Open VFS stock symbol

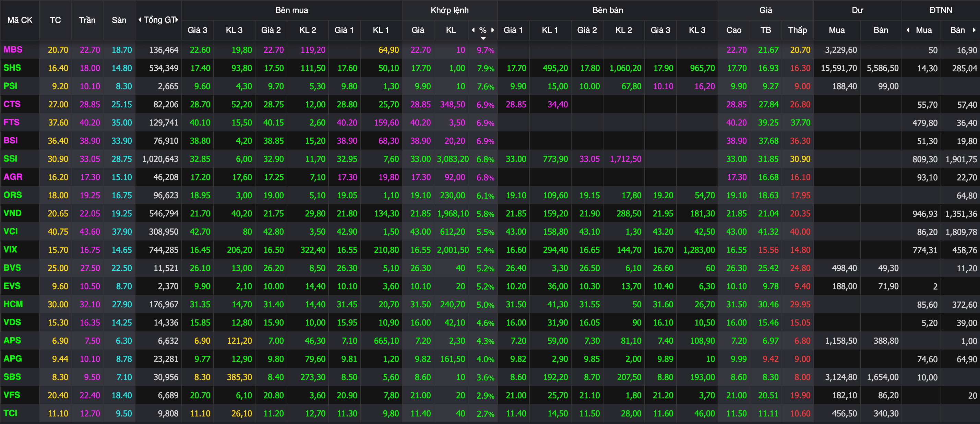point(12,395)
